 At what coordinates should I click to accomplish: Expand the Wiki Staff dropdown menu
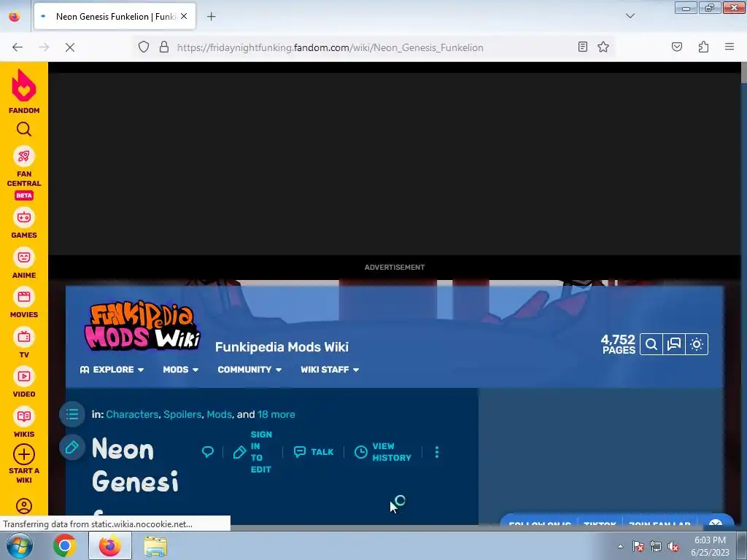tap(330, 370)
